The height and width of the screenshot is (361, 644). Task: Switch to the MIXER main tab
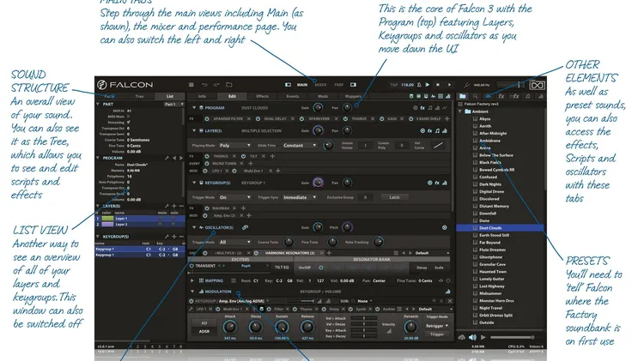click(320, 85)
